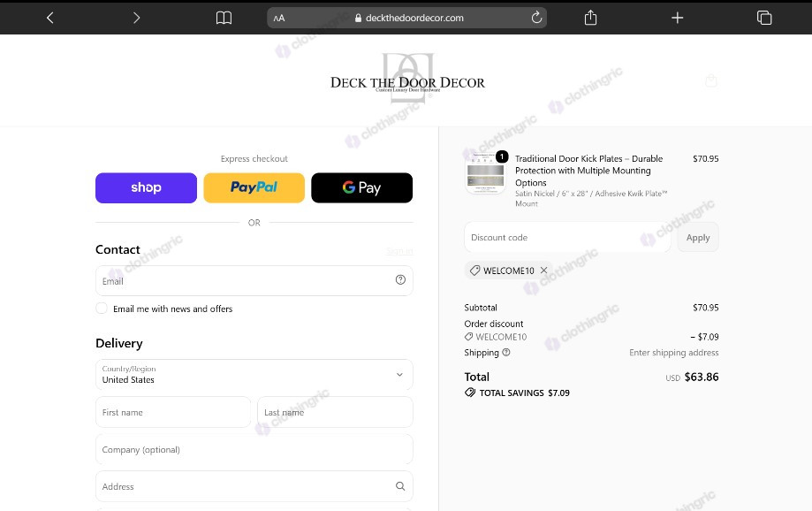The width and height of the screenshot is (812, 511).
Task: Click the TOTAL SAVINGS $7.09 text
Action: tap(524, 393)
